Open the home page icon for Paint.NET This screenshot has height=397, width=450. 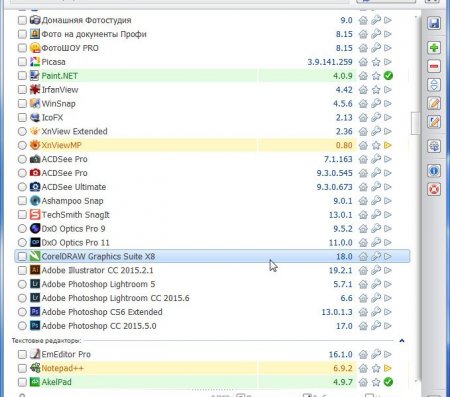(x=363, y=76)
